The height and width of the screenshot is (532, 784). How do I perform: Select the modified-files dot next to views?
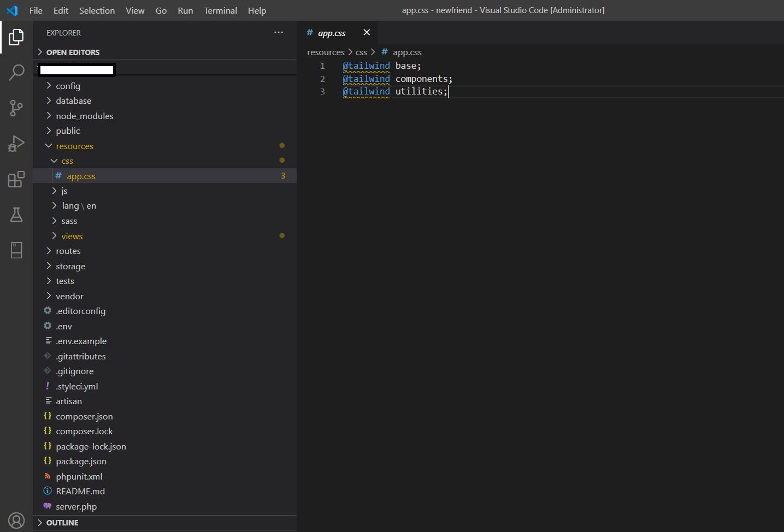click(282, 235)
